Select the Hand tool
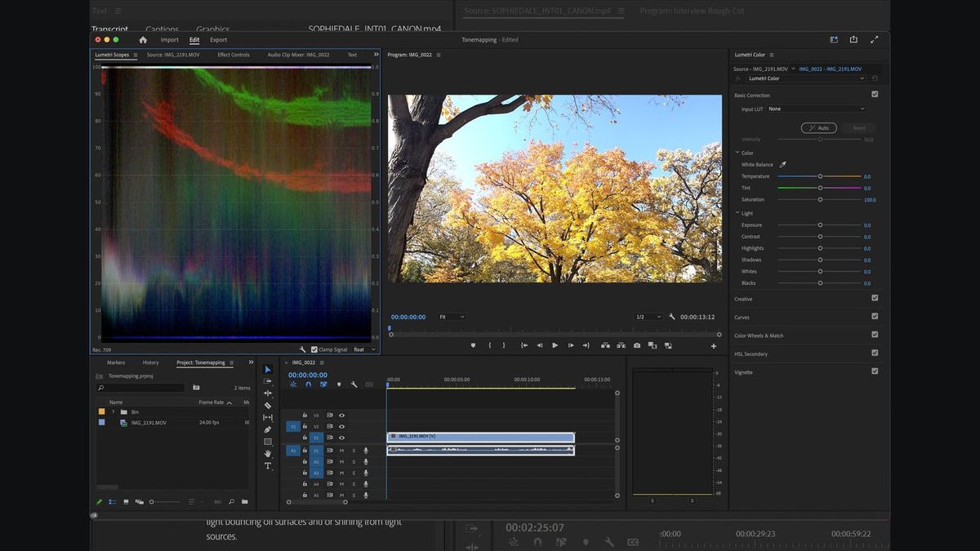The height and width of the screenshot is (551, 980). point(268,454)
